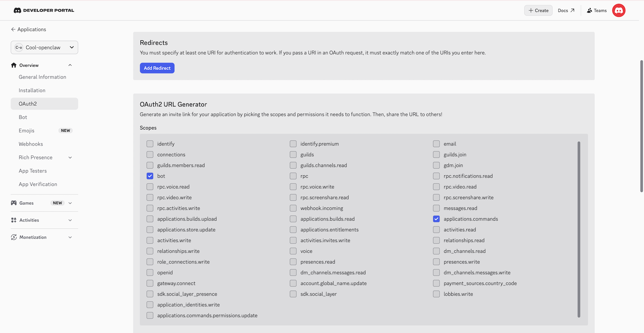Click the Teams person icon
This screenshot has height=333, width=644.
(x=589, y=10)
